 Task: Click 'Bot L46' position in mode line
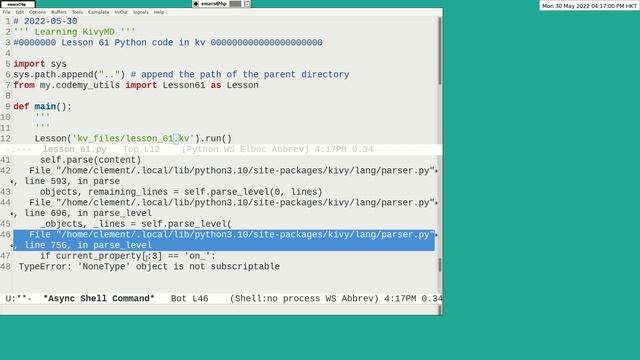coord(189,298)
